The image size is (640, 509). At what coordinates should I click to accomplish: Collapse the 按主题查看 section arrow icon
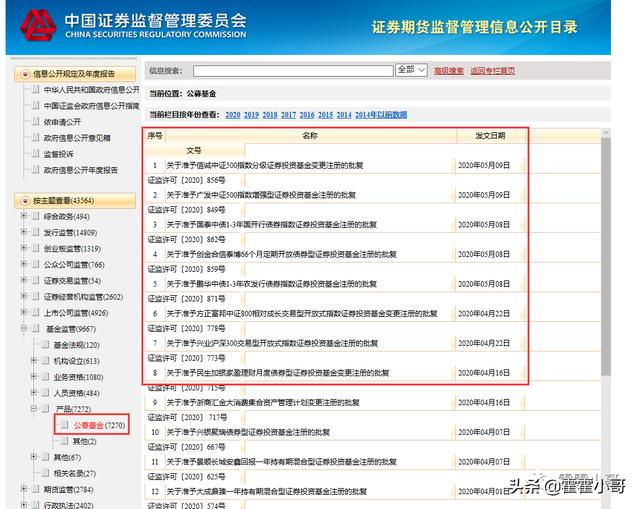[25, 201]
